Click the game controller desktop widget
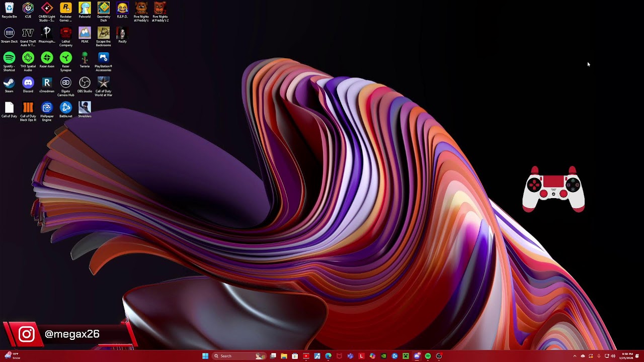This screenshot has width=644, height=362. (x=553, y=189)
